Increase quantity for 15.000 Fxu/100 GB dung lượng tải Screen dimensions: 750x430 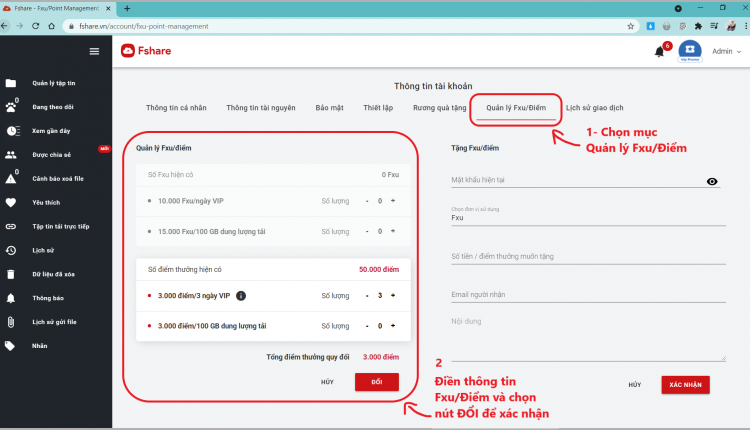coord(393,231)
